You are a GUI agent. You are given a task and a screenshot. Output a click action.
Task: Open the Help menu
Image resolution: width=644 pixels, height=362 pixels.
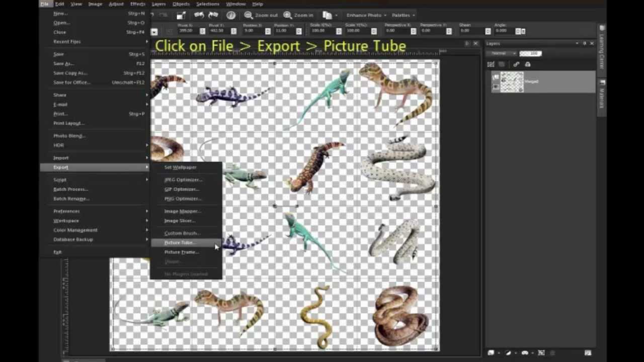(257, 4)
